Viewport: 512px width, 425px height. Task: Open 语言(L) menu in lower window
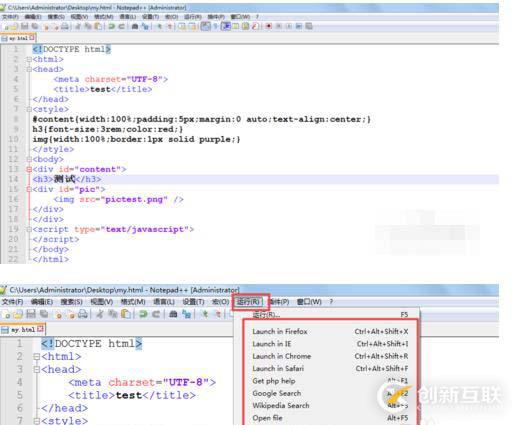[x=164, y=302]
